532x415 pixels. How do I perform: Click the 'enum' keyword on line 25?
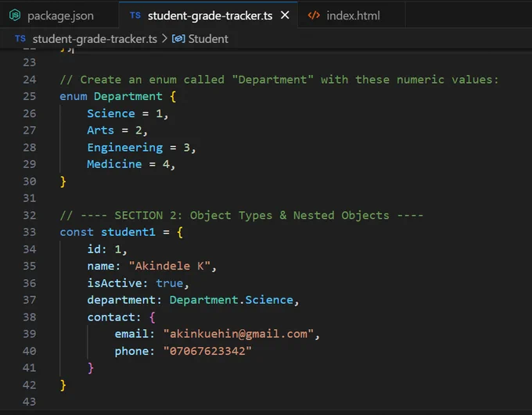pyautogui.click(x=74, y=96)
